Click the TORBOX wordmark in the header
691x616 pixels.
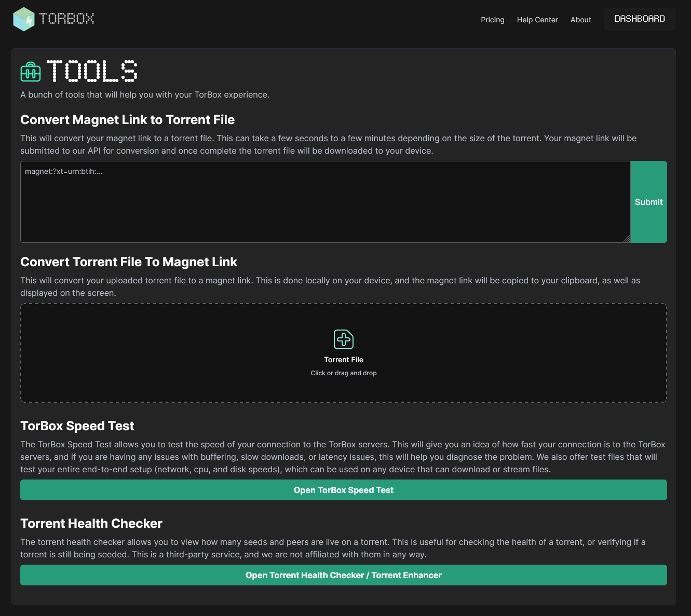[67, 19]
